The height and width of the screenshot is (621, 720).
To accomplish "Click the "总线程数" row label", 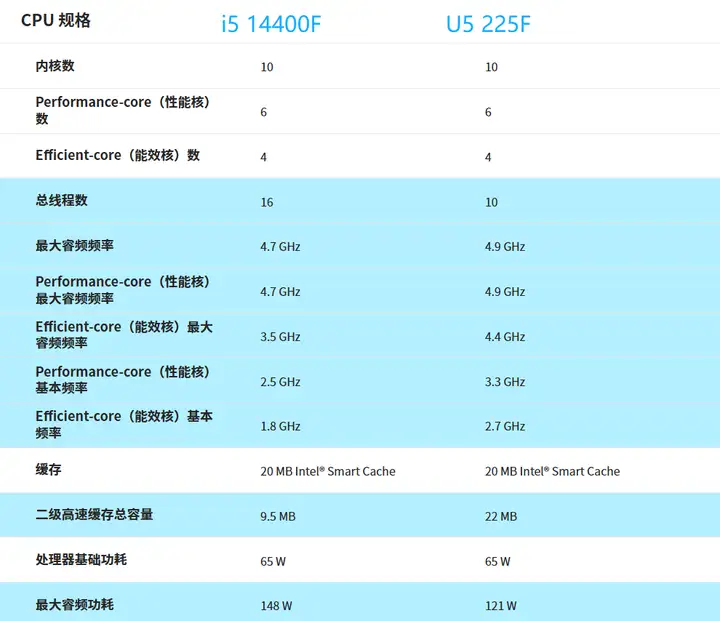I will click(62, 200).
